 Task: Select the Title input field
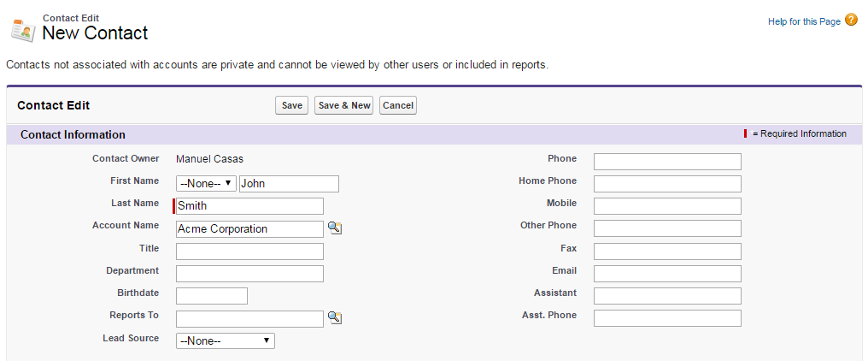point(249,252)
